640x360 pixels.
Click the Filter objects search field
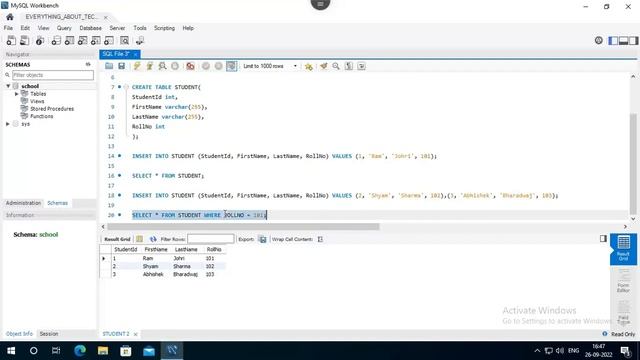pos(53,75)
